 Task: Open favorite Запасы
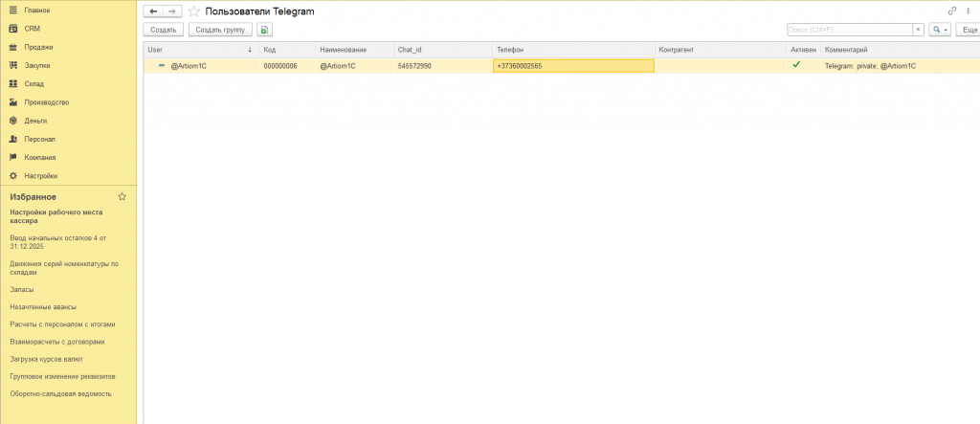point(22,290)
